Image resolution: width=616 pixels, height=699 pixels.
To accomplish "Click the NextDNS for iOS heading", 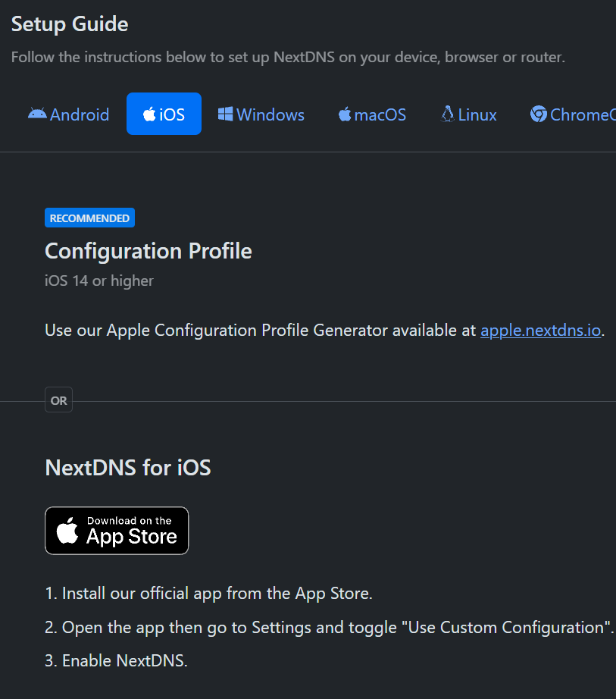I will coord(128,467).
